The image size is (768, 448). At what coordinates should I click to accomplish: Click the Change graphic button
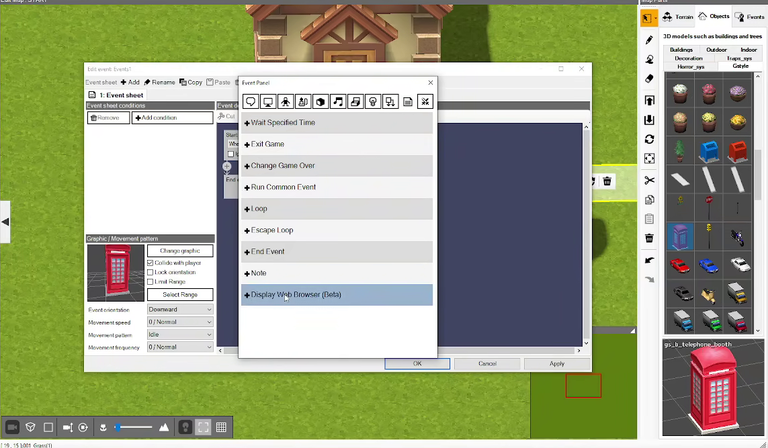180,251
